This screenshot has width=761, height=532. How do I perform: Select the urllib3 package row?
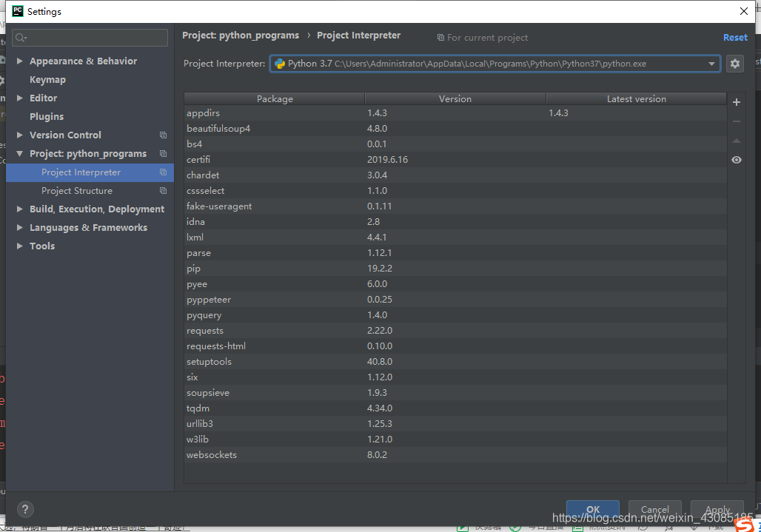455,423
